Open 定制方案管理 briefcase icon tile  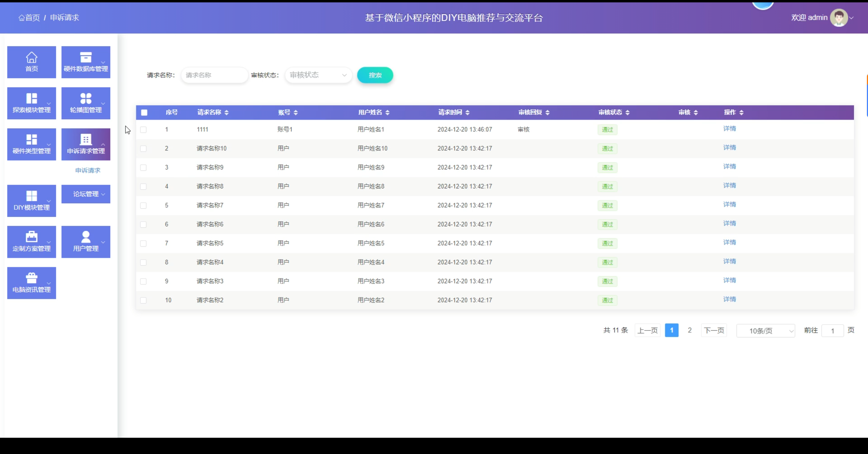point(32,237)
